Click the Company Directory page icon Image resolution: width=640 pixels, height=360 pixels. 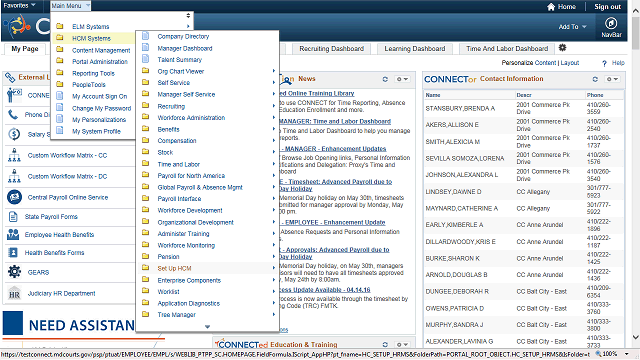[x=145, y=36]
